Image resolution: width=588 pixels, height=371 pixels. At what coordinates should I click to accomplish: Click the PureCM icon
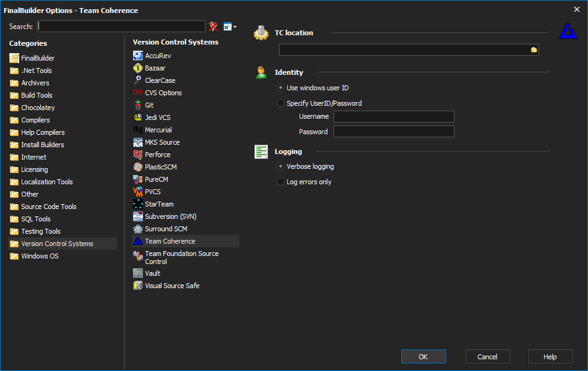click(x=137, y=179)
